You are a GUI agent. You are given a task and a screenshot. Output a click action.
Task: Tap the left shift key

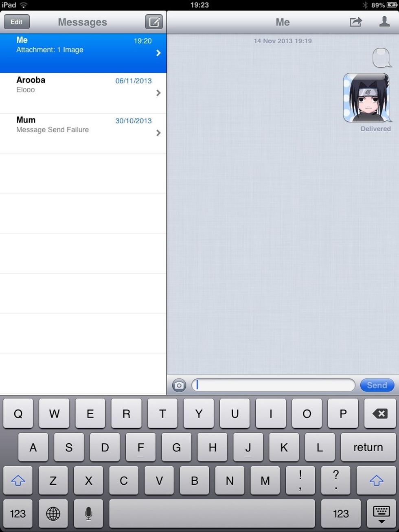coord(18,481)
